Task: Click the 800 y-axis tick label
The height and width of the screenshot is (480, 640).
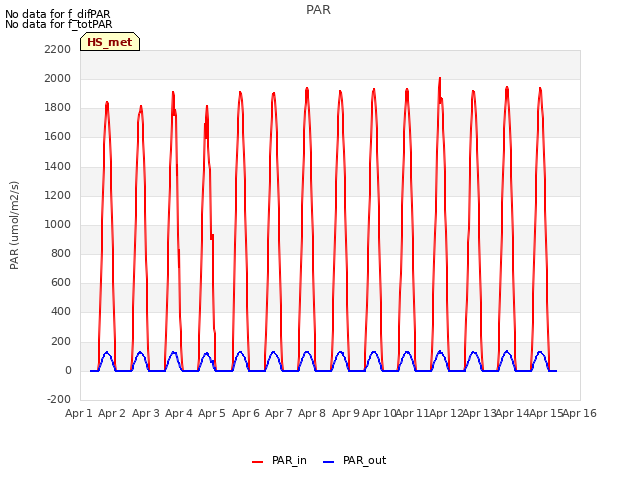Action: (61, 253)
